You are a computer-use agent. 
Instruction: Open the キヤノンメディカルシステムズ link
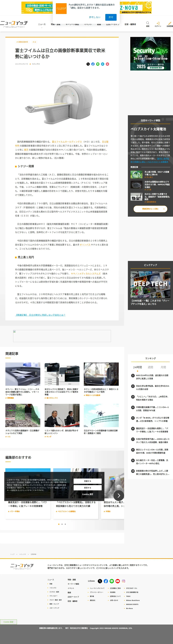86,273
